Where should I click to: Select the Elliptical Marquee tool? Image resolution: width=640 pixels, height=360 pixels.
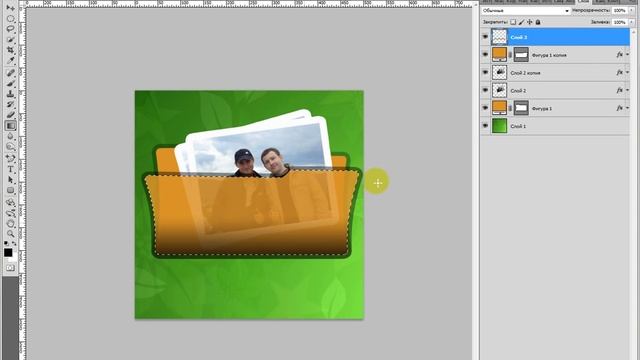coord(10,18)
